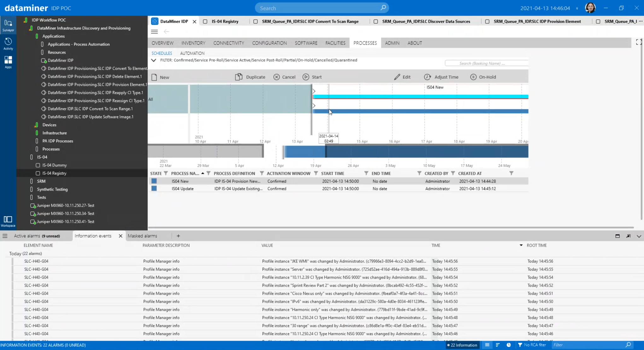Open alarm console hamburger menu
The height and width of the screenshot is (350, 644).
click(x=5, y=236)
